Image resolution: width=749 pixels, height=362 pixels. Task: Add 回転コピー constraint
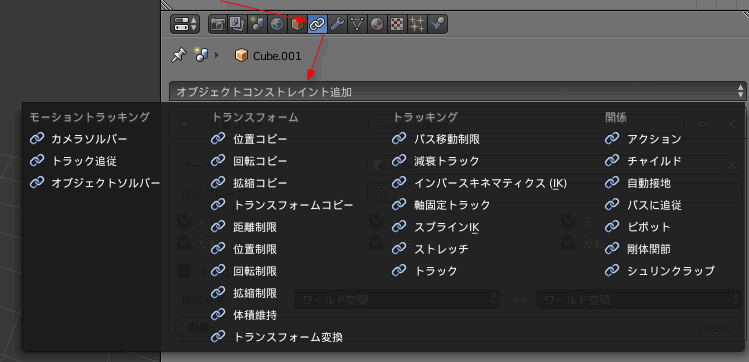coord(249,161)
